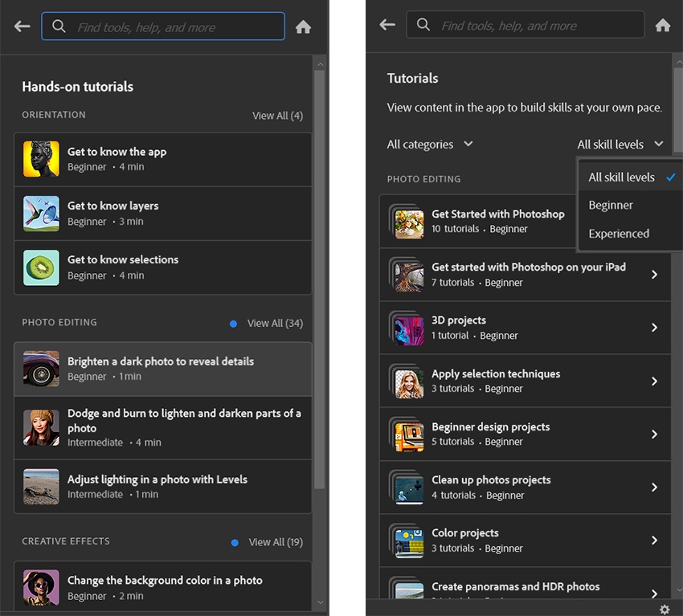683x616 pixels.
Task: Expand the '3D projects' chevron
Action: coord(654,328)
